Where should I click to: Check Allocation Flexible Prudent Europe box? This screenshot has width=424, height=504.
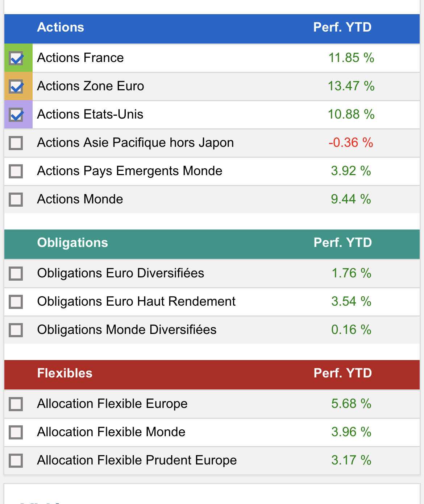point(16,460)
